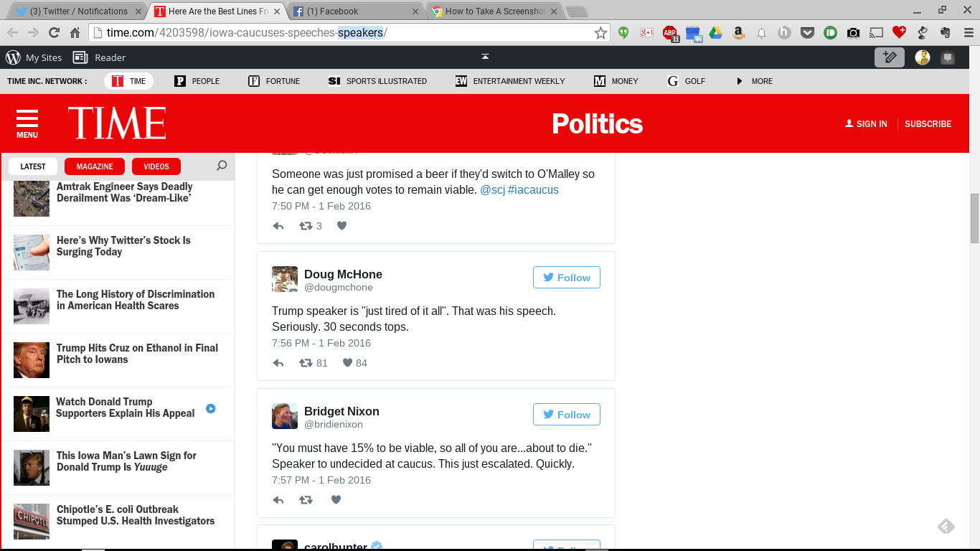Click the page vertical scrollbar thumb
The width and height of the screenshot is (980, 551).
coord(974,219)
